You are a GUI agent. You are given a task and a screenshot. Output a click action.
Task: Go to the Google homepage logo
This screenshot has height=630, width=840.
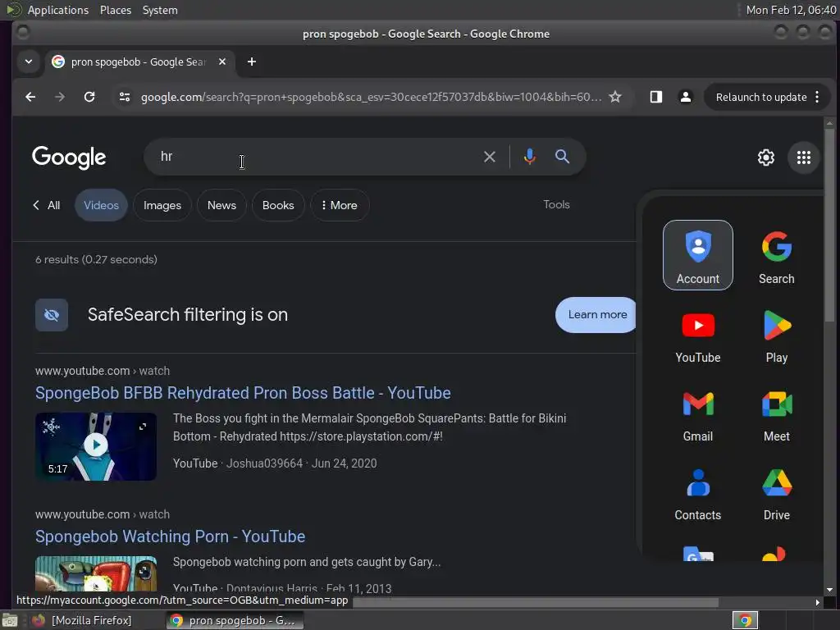pyautogui.click(x=69, y=157)
